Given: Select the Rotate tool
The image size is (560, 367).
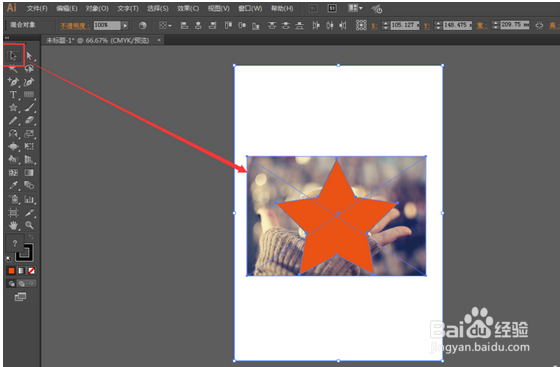Looking at the screenshot, I should click(13, 134).
